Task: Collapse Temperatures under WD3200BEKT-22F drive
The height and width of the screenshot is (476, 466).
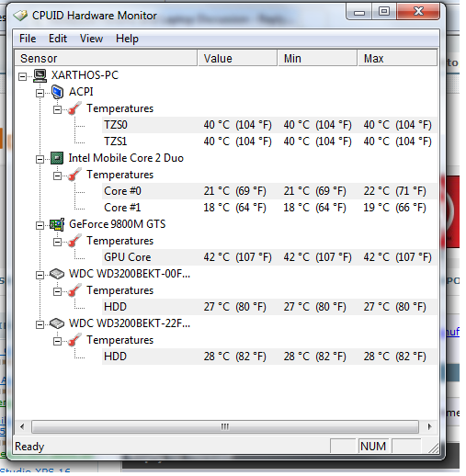Action: pyautogui.click(x=57, y=341)
